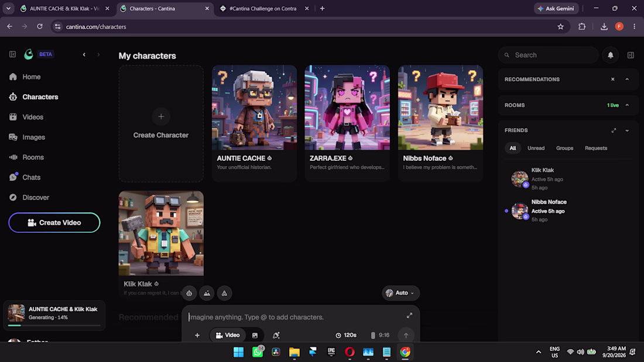The height and width of the screenshot is (362, 644).
Task: Open the Videos section
Action: point(32,117)
